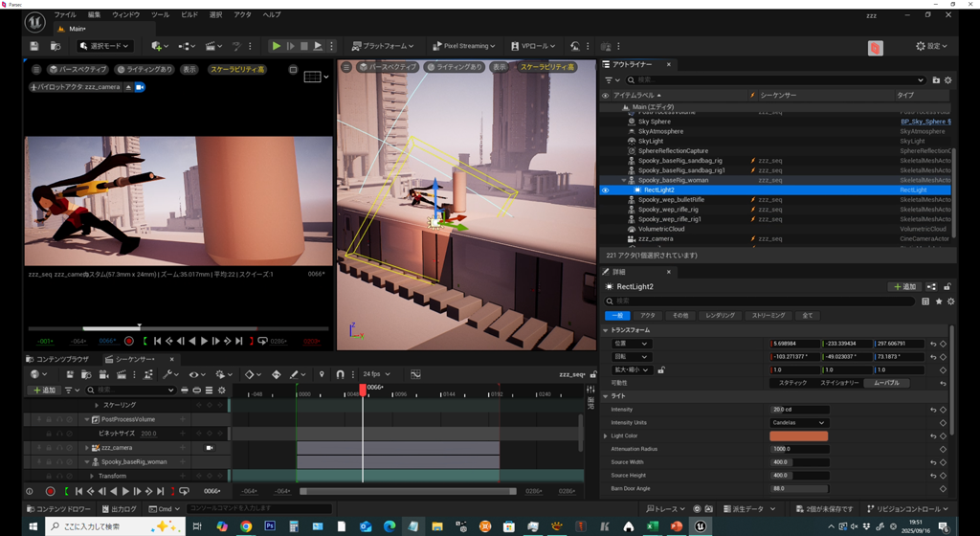
Task: Click the camera icon on zzz_camera track
Action: coord(209,447)
